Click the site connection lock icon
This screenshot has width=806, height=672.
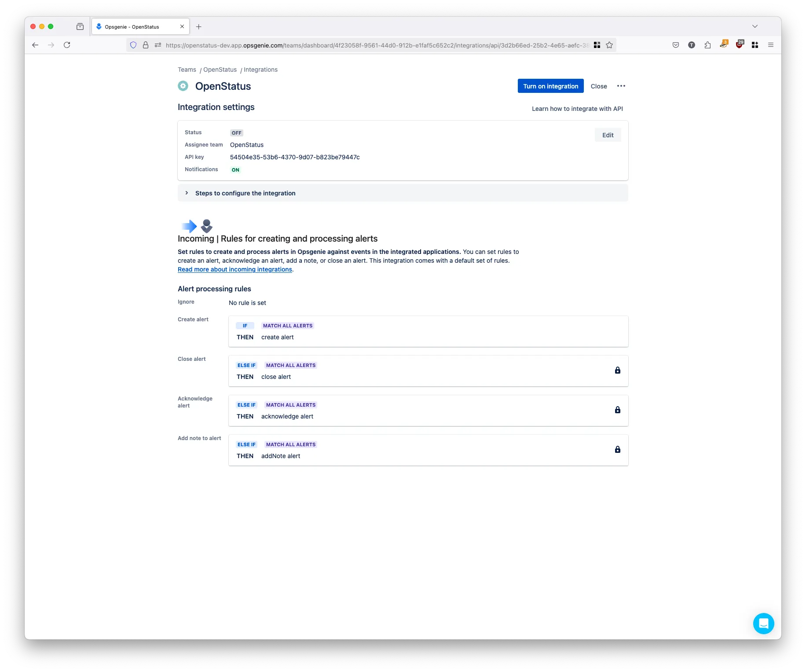click(145, 44)
